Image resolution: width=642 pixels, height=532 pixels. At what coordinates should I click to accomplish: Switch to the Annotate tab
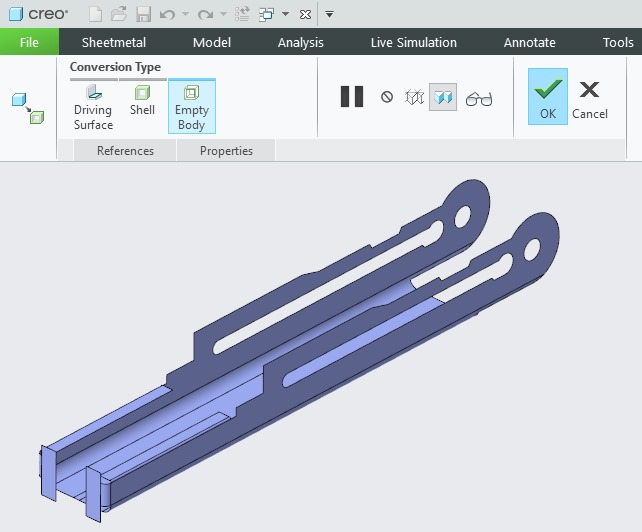(x=529, y=42)
